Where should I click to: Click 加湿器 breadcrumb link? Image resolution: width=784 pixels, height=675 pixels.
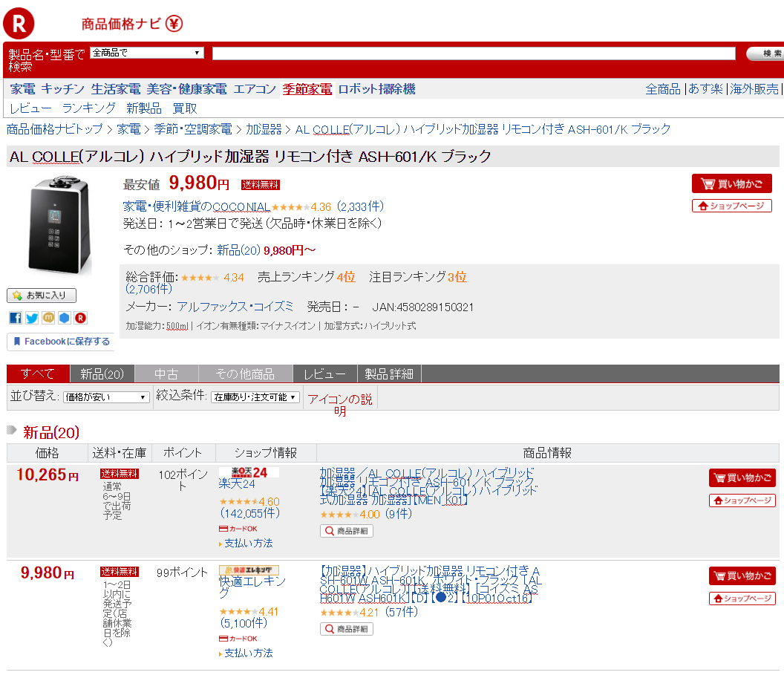(264, 129)
